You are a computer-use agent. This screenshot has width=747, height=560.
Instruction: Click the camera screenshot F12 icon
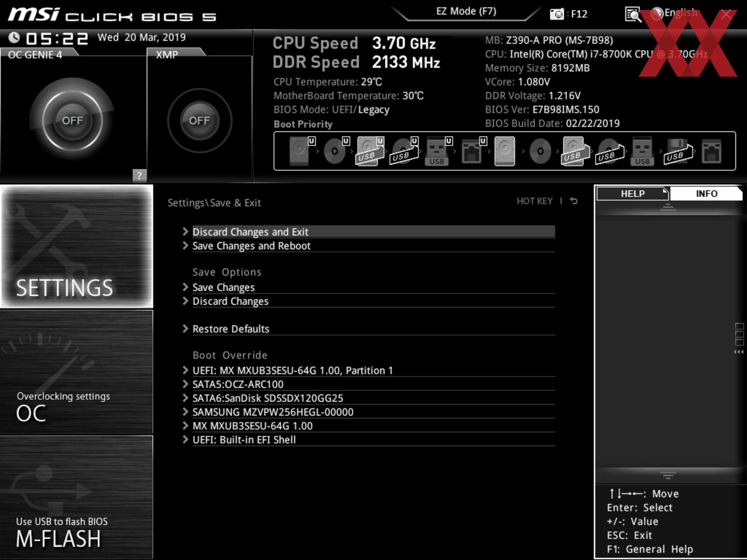pos(557,14)
